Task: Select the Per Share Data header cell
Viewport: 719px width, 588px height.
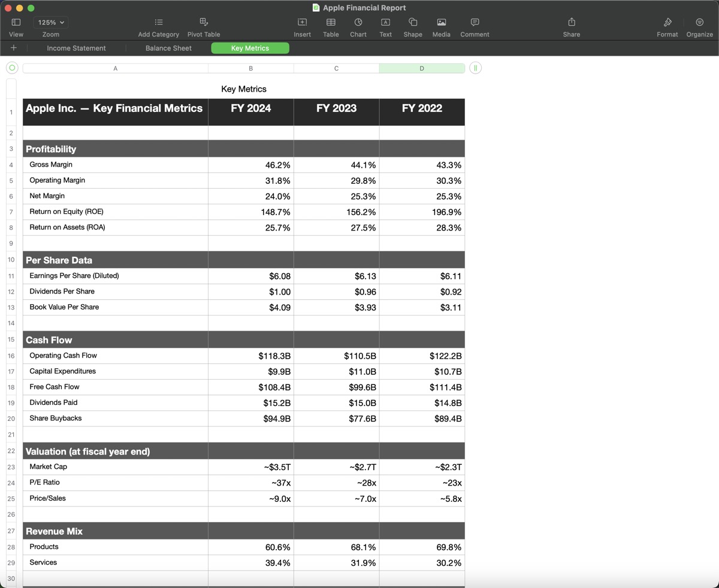Action: [x=116, y=260]
